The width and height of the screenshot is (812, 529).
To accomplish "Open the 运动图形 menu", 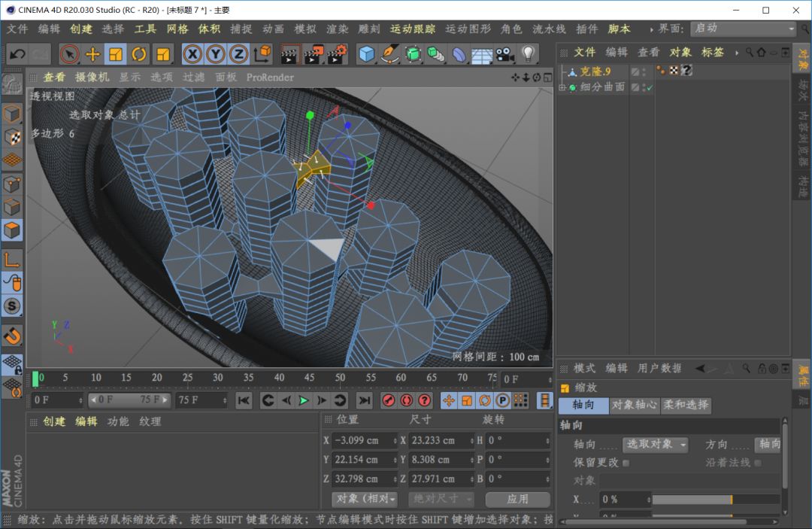I will tap(468, 29).
